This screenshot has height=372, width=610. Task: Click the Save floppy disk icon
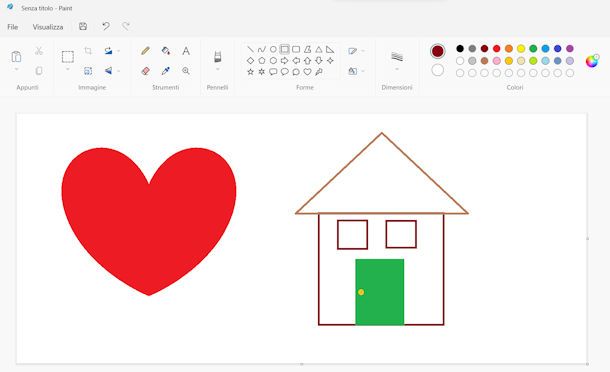click(x=83, y=26)
